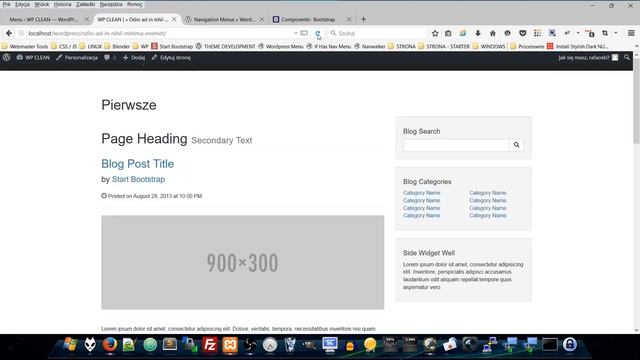Open WordPress logo menu in admin bar
Screen dimensions: 640x360
7,58
